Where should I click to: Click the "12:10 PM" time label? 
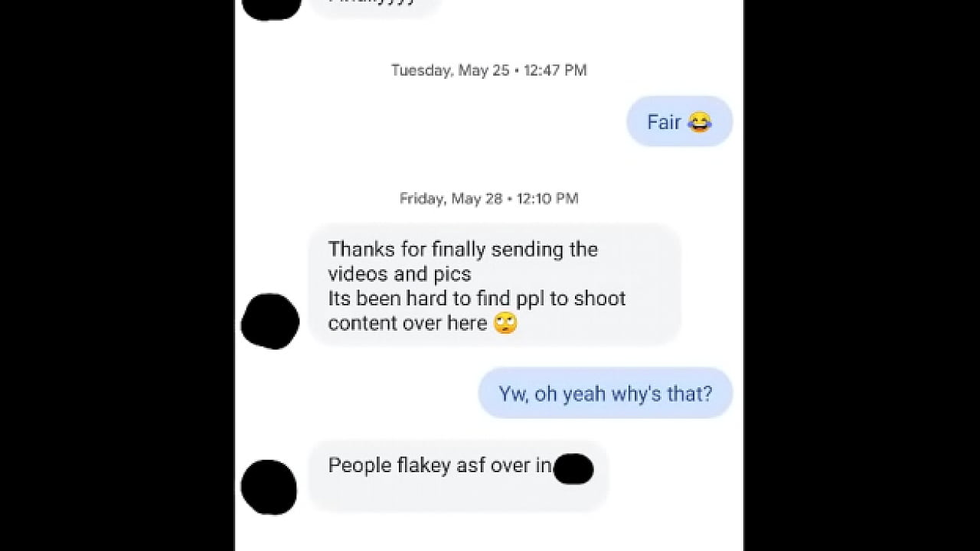tap(547, 199)
